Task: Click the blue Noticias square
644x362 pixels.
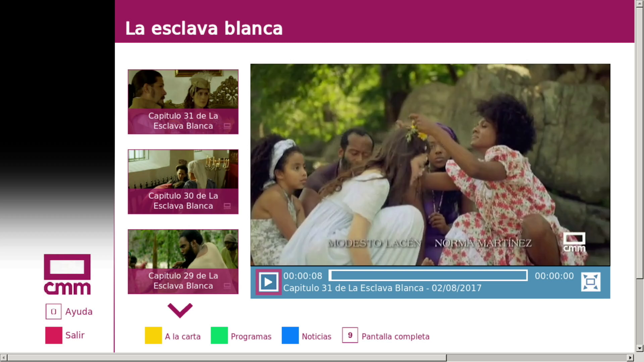Action: tap(290, 336)
